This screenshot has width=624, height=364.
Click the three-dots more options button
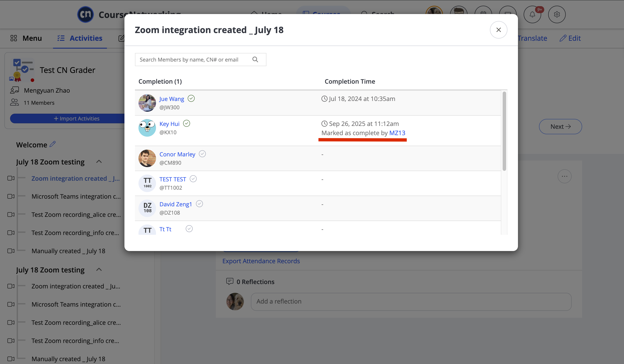(564, 176)
